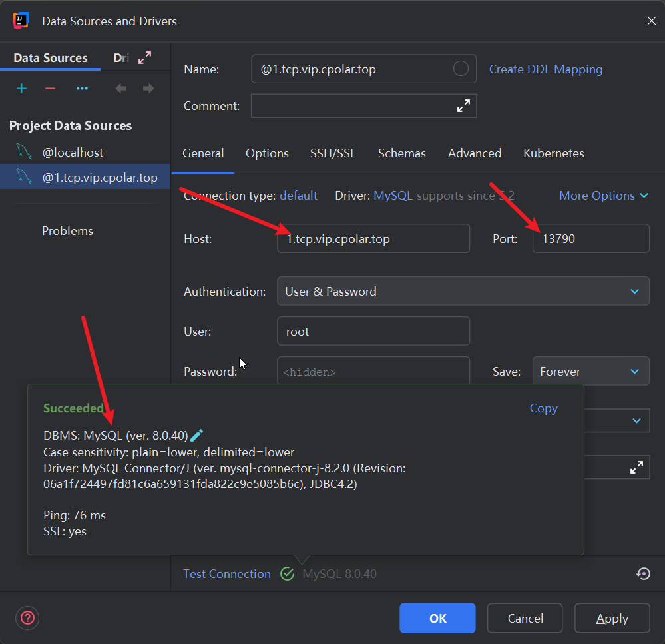Expand the URL field at lower right

click(636, 467)
